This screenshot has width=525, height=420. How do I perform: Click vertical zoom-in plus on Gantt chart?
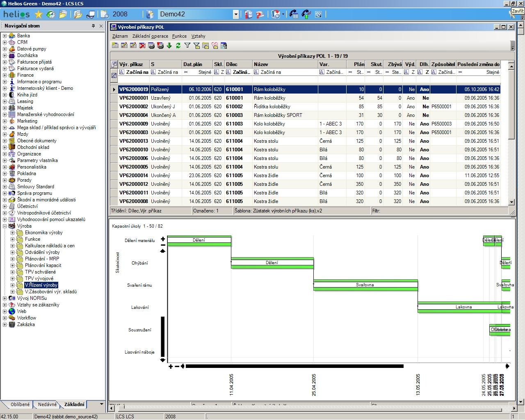pyautogui.click(x=163, y=239)
